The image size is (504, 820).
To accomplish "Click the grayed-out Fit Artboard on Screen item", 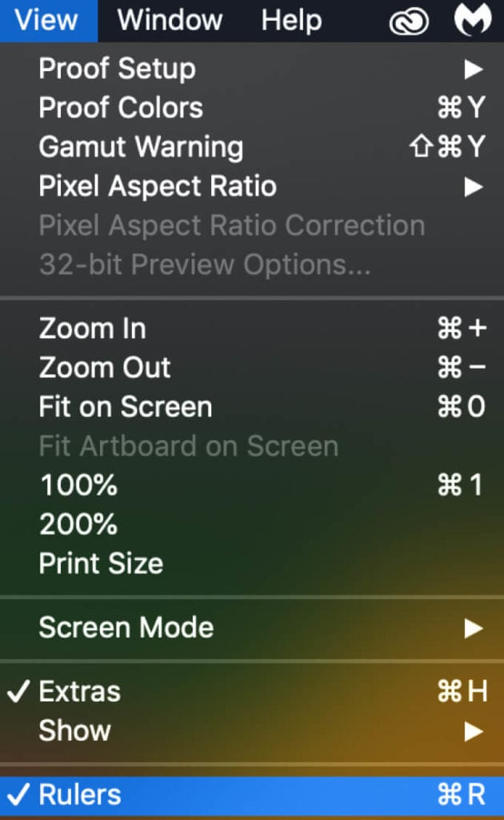I will click(x=189, y=446).
